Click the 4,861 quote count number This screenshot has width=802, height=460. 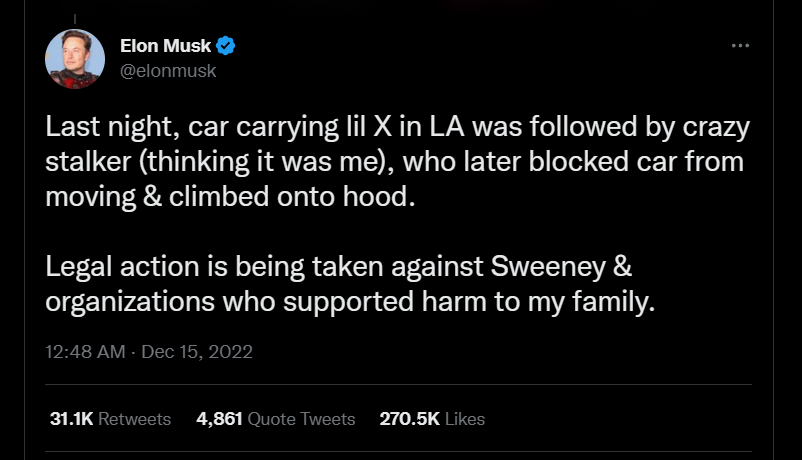coord(220,419)
